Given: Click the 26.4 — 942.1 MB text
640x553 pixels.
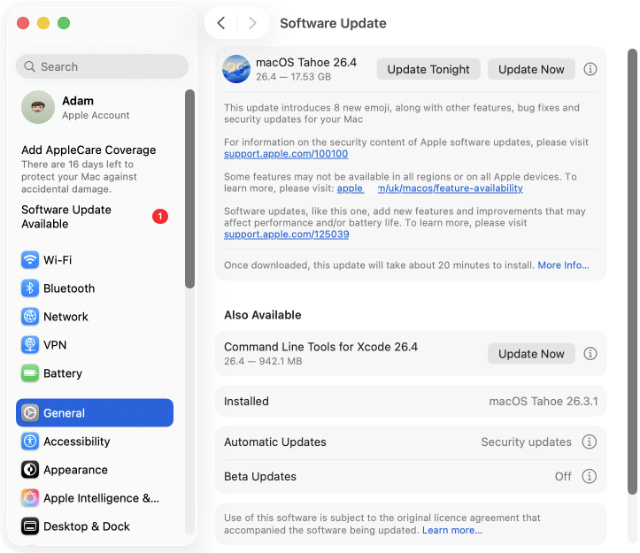Looking at the screenshot, I should point(263,361).
